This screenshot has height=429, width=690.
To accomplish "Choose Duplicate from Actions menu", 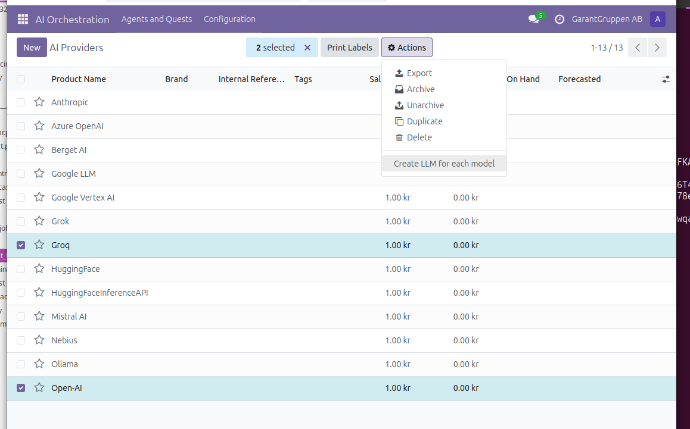I will click(444, 121).
